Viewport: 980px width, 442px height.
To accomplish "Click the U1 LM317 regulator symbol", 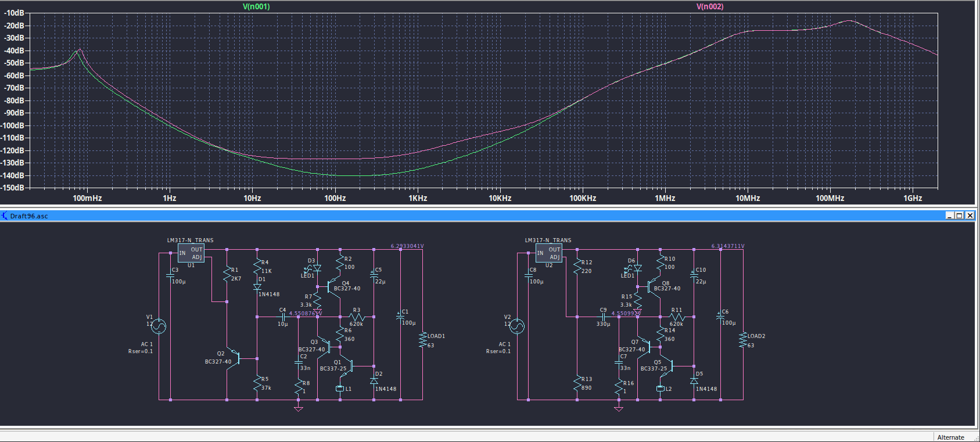I will tap(191, 253).
